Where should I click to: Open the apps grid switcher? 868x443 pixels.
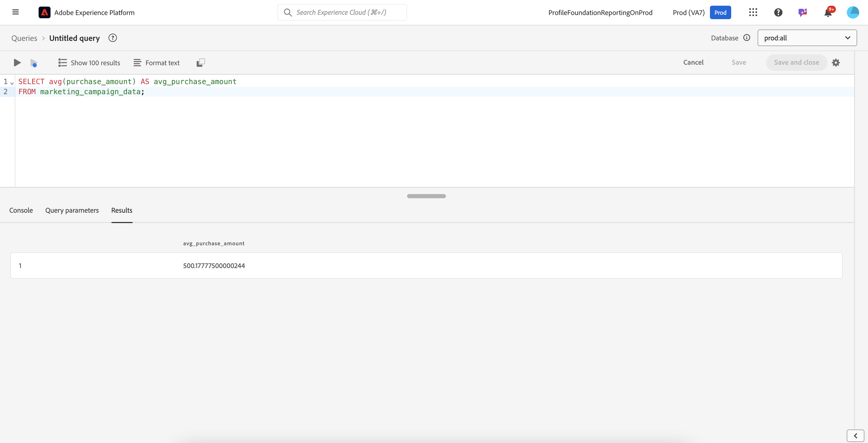pos(753,12)
